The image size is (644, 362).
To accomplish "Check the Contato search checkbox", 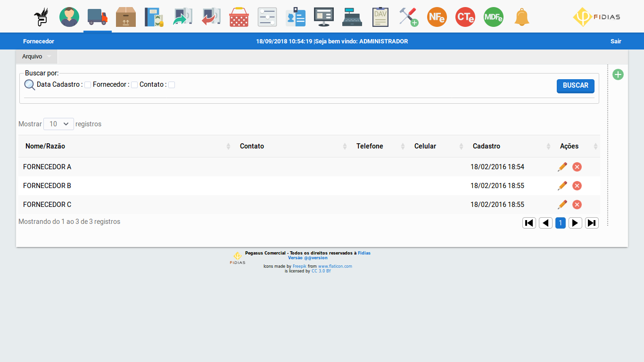I will pyautogui.click(x=172, y=85).
